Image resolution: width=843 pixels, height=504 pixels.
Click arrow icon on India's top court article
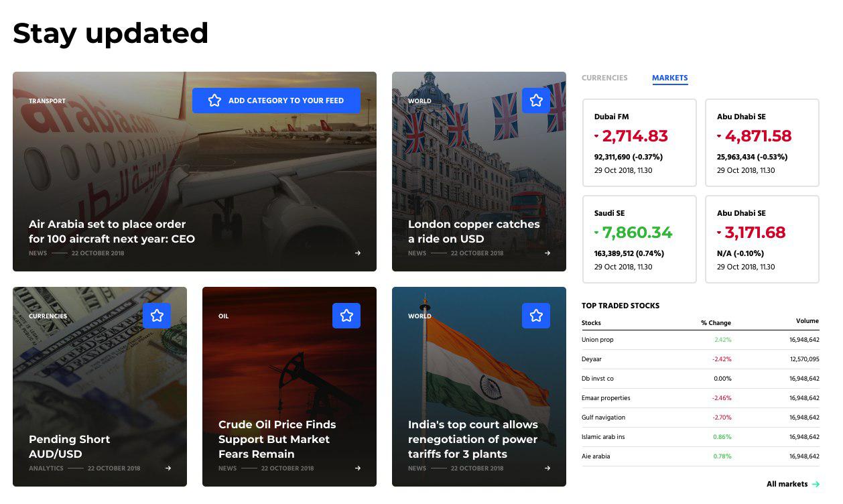[547, 468]
